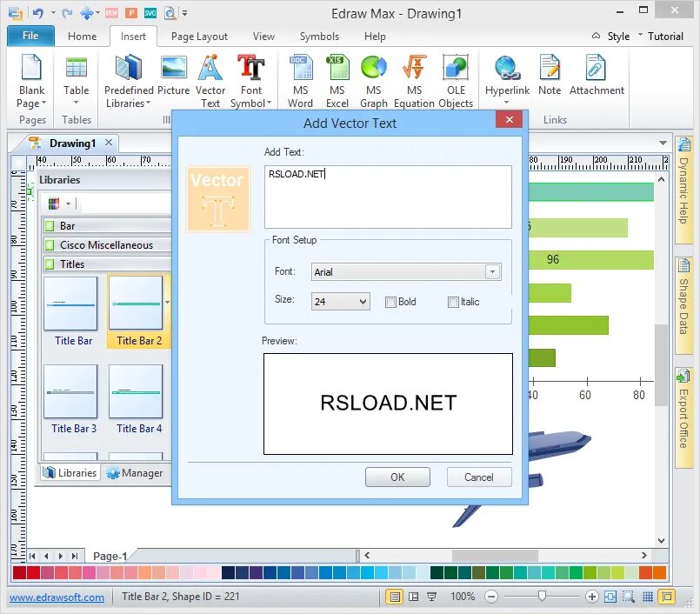
Task: Open quick access toolbar customize arrow
Action: pos(184,13)
